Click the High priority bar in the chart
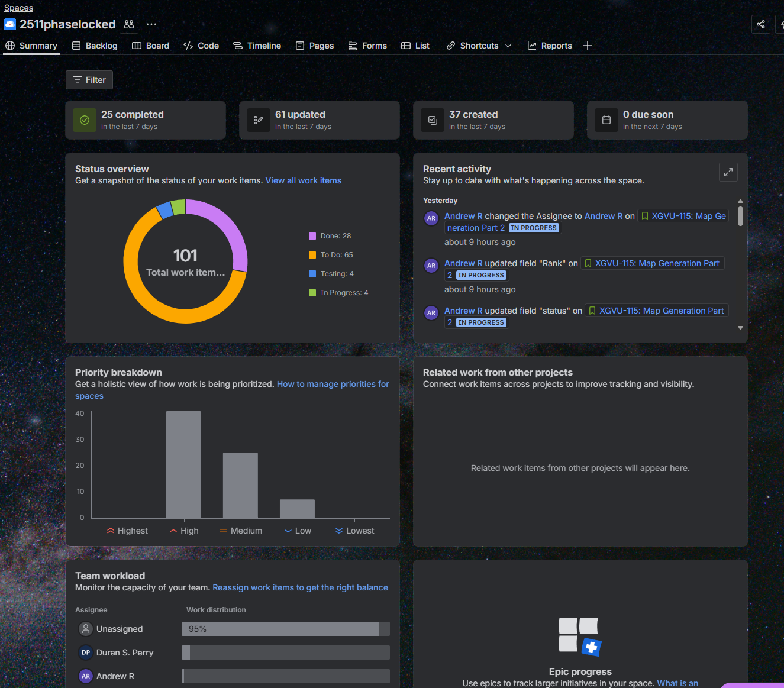The image size is (784, 688). coord(183,464)
